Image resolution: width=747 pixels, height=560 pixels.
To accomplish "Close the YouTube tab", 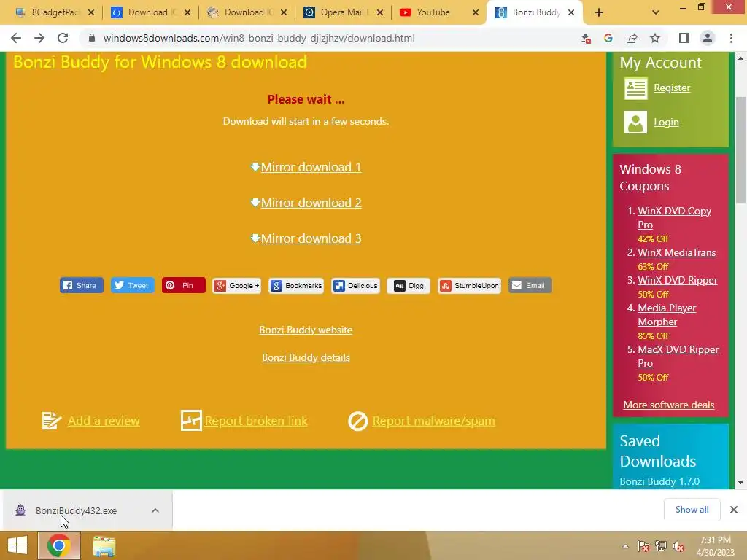I will point(476,13).
